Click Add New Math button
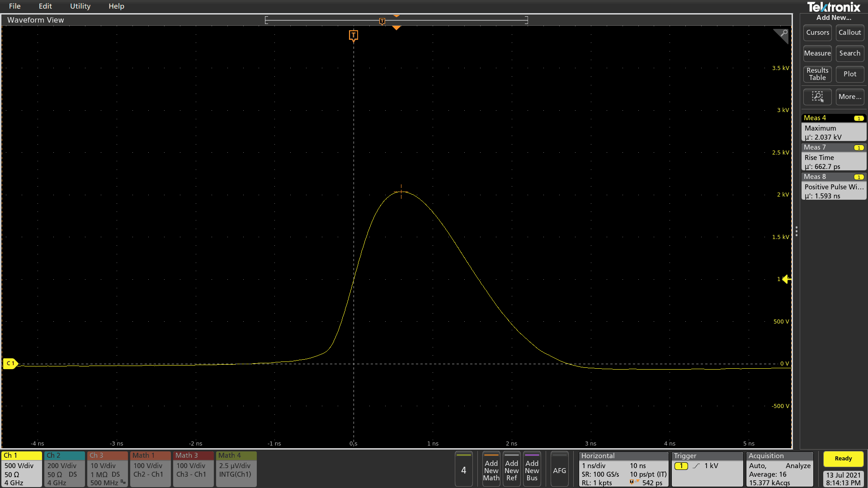Image resolution: width=868 pixels, height=488 pixels. 491,470
